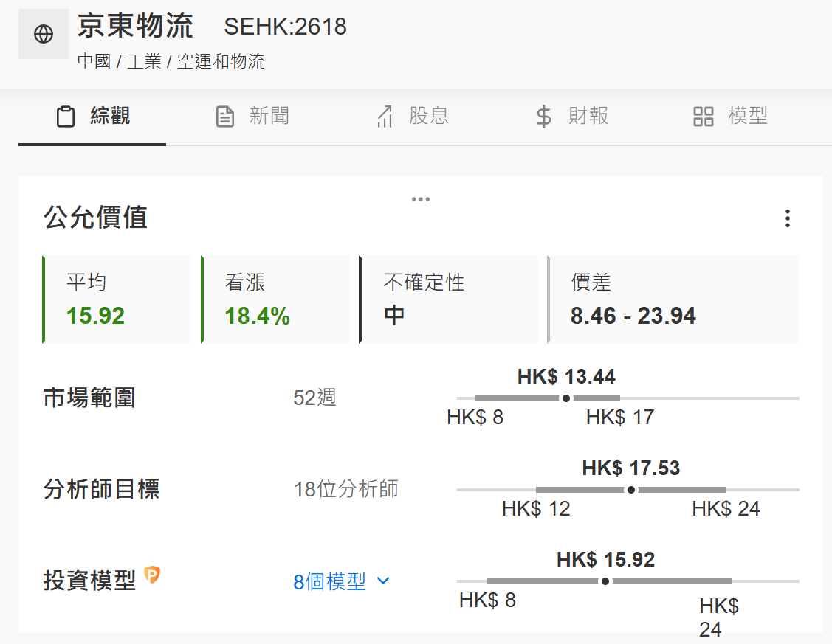Image resolution: width=832 pixels, height=644 pixels.
Task: Click the 空運和物流 breadcrumb link
Action: point(221,61)
